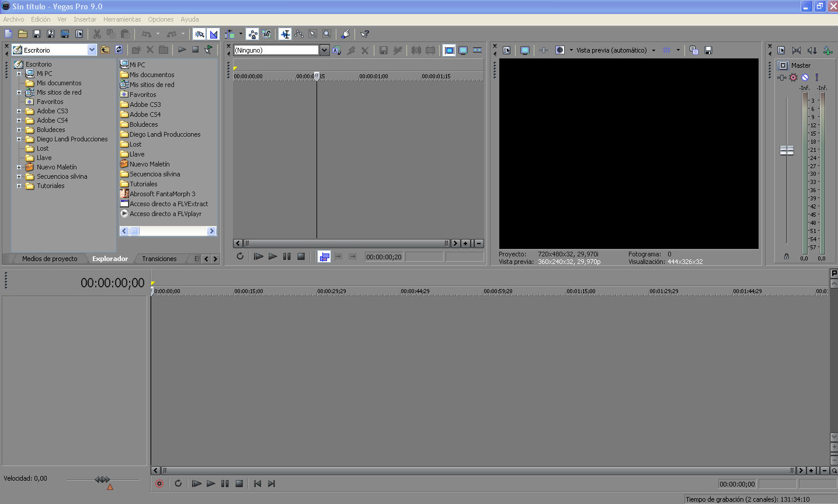Screen dimensions: 838x504
Task: Open the project properties icon in main toolbar
Action: click(x=79, y=34)
